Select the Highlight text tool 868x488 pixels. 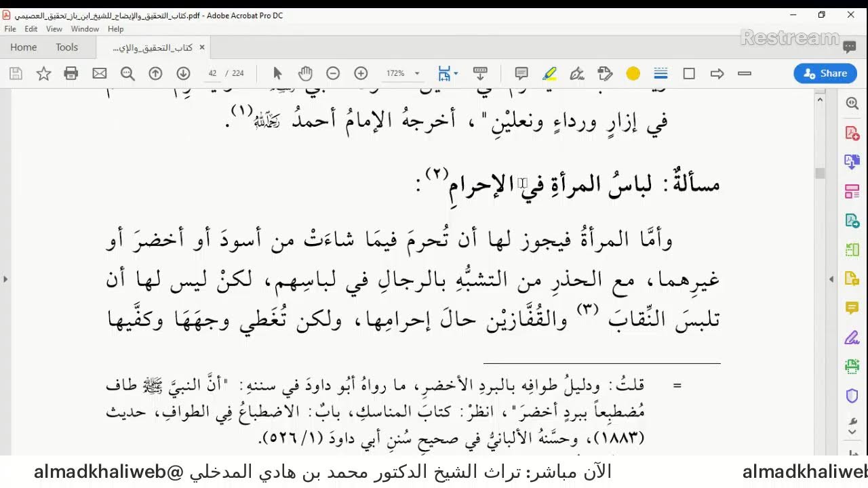click(549, 73)
